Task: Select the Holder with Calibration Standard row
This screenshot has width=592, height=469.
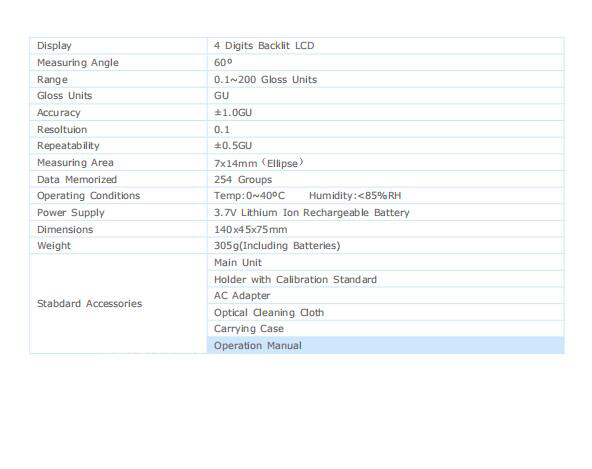Action: click(385, 279)
